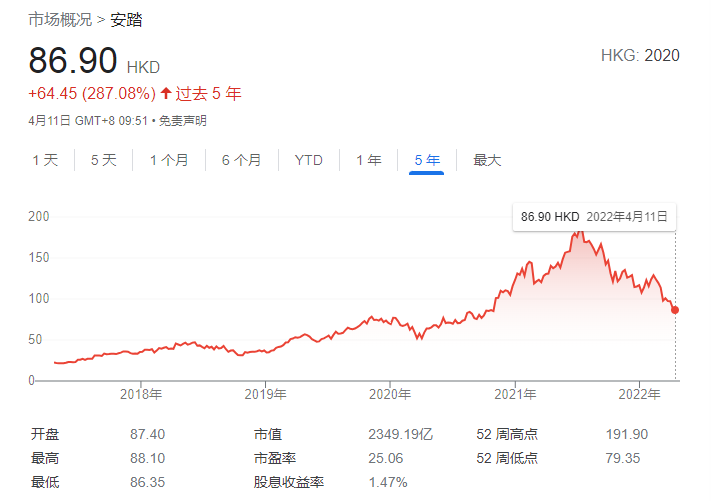Open the 市场概况 breadcrumb link

(x=60, y=20)
